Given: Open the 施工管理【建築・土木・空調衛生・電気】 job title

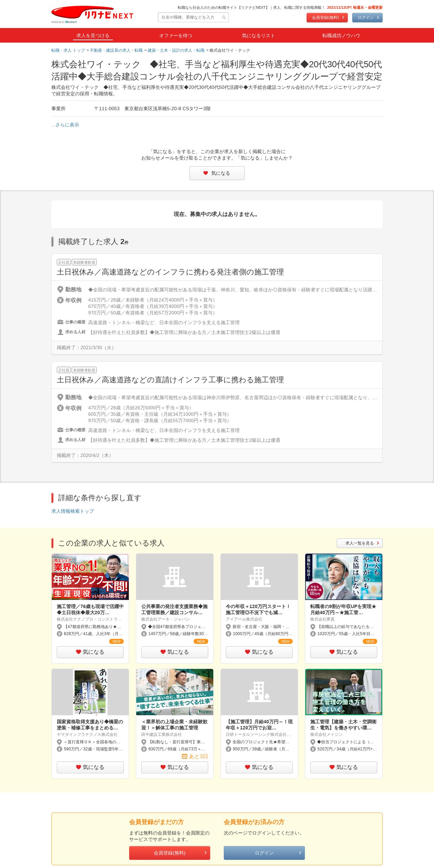Looking at the screenshot, I should coord(344,725).
